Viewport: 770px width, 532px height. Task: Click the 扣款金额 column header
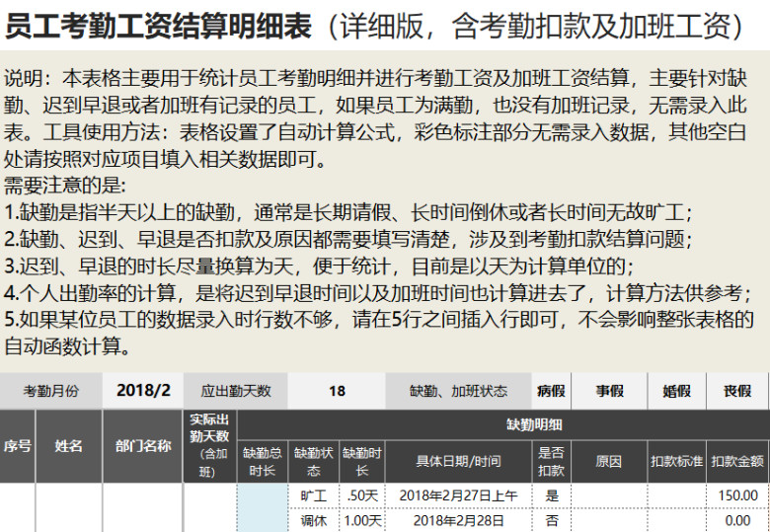point(737,461)
